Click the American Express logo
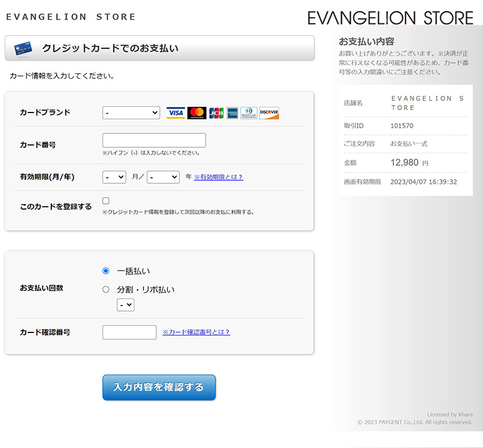483x448 pixels. [232, 113]
